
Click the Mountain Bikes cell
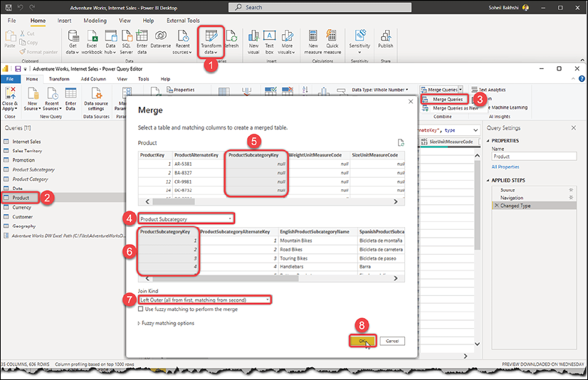pyautogui.click(x=317, y=241)
